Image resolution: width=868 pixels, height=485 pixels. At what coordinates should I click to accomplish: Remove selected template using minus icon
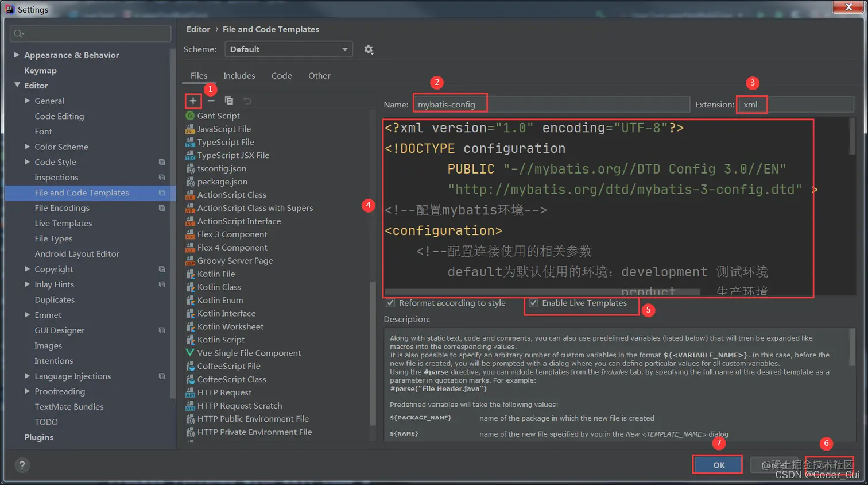coord(210,101)
